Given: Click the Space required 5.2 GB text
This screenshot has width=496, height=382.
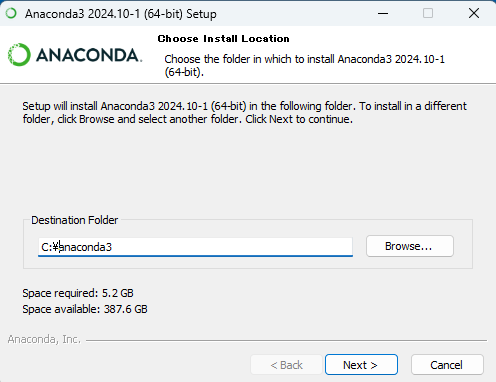Looking at the screenshot, I should click(x=78, y=293).
